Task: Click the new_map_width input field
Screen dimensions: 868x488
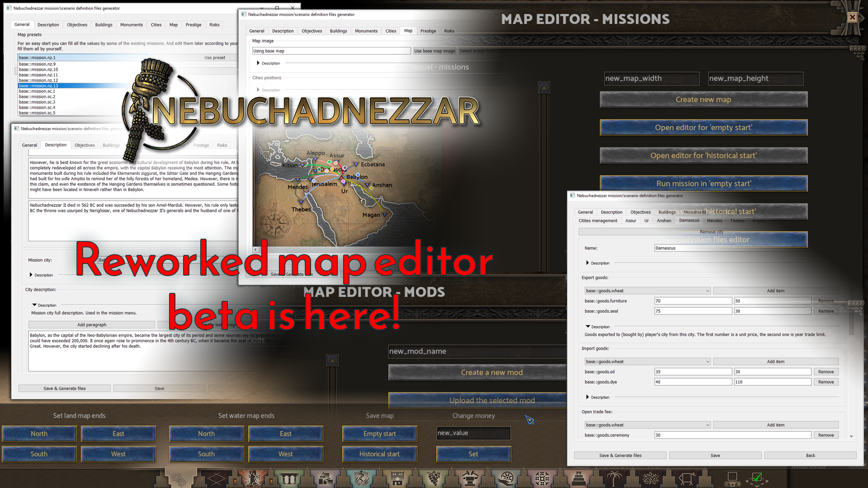Action: pos(651,79)
